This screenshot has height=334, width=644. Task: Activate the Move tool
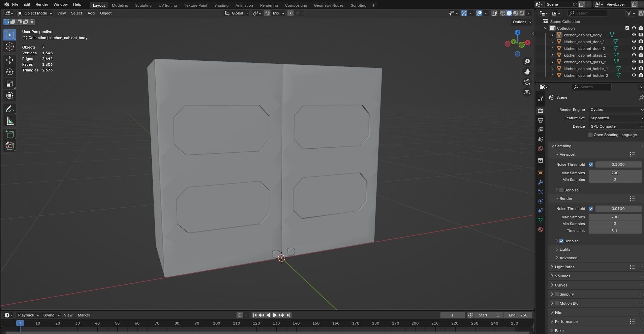[x=10, y=60]
